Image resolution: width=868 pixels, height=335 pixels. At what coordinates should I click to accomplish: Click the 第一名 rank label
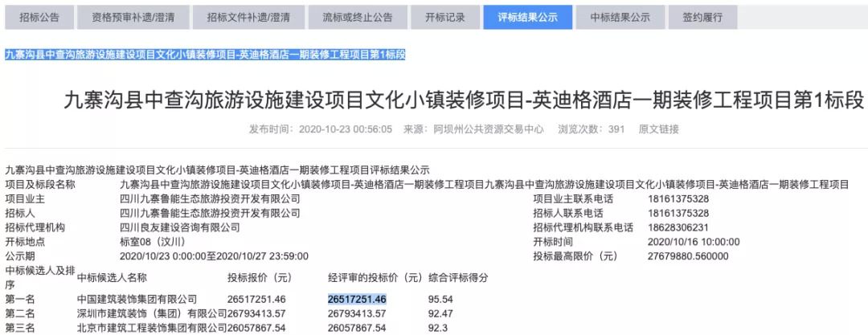[20, 300]
